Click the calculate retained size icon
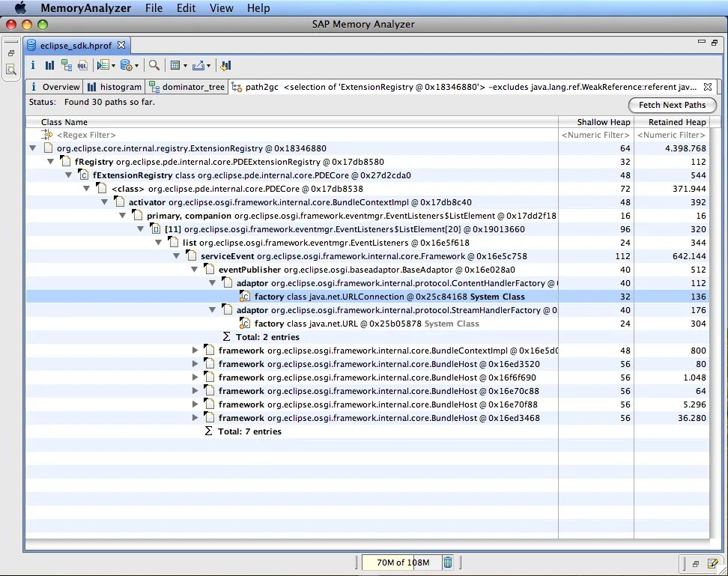This screenshot has width=728, height=576. pos(175,65)
